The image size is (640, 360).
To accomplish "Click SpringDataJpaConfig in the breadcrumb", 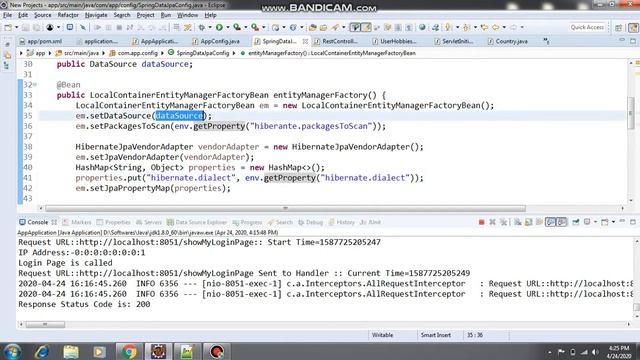I will 203,53.
